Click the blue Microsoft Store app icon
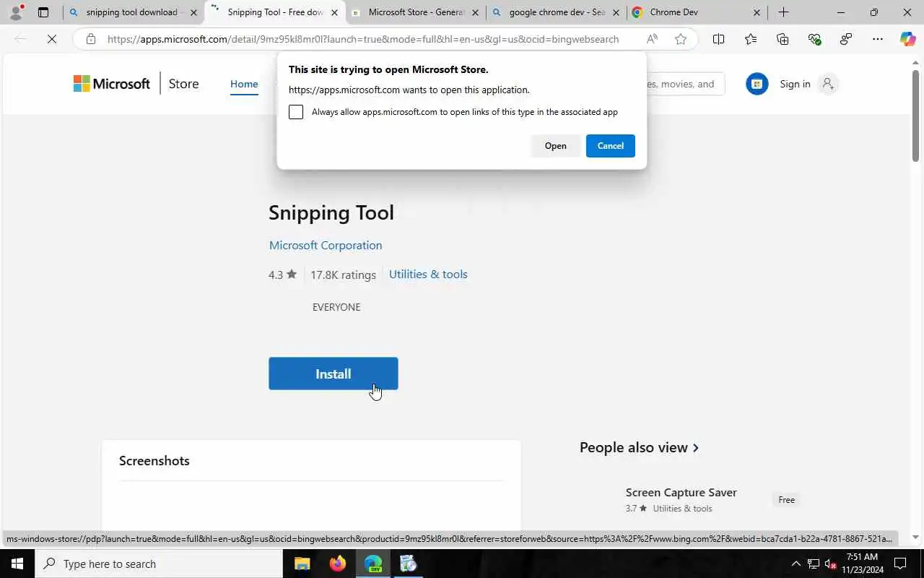This screenshot has width=924, height=578. [757, 84]
